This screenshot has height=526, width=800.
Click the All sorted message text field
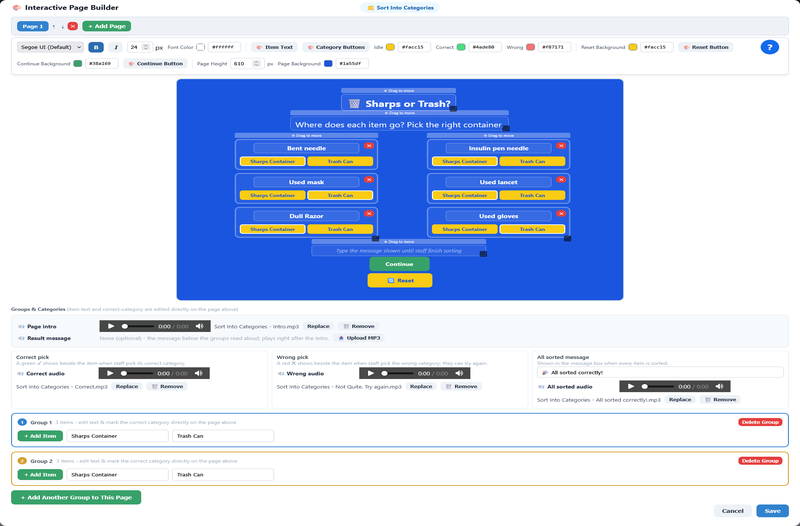tap(660, 372)
